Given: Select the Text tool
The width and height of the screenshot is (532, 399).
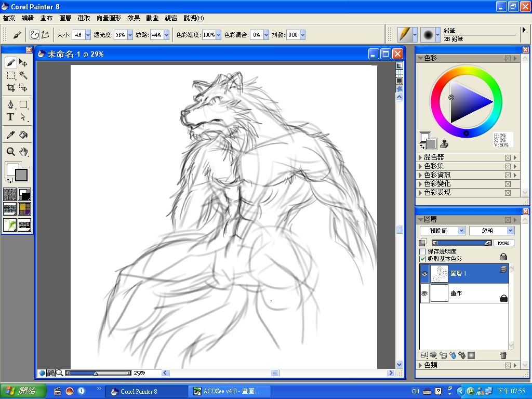Looking at the screenshot, I should [10, 117].
